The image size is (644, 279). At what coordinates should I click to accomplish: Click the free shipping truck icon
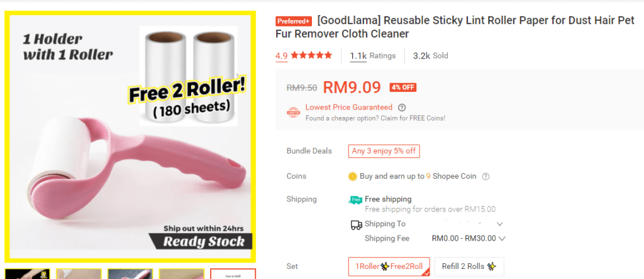pyautogui.click(x=355, y=200)
